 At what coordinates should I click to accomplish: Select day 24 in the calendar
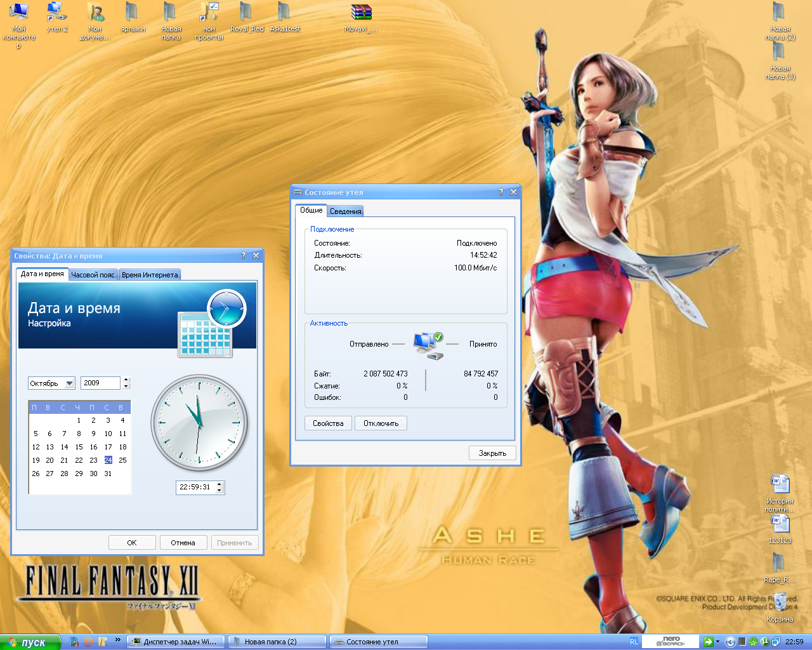pyautogui.click(x=108, y=460)
